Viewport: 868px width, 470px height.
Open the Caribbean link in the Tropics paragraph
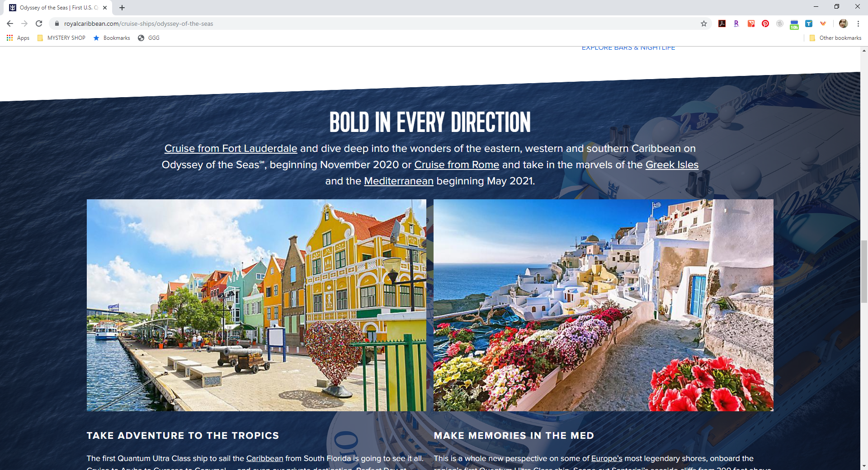point(264,458)
